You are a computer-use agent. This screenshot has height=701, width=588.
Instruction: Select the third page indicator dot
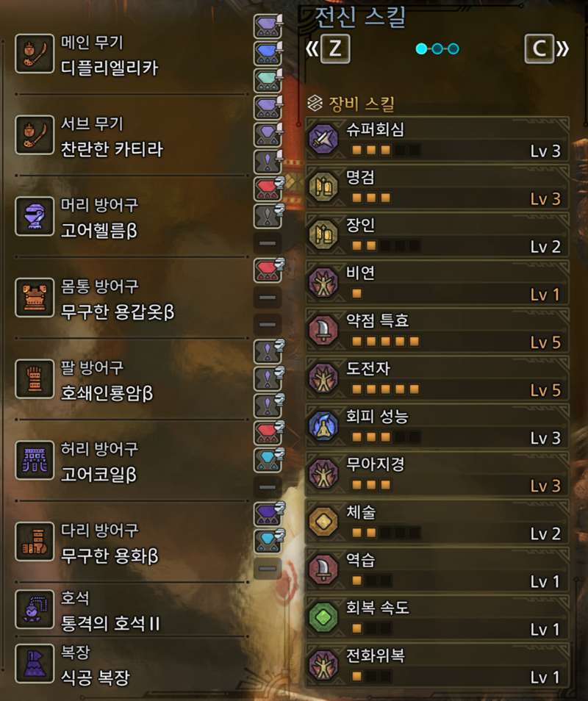[453, 48]
